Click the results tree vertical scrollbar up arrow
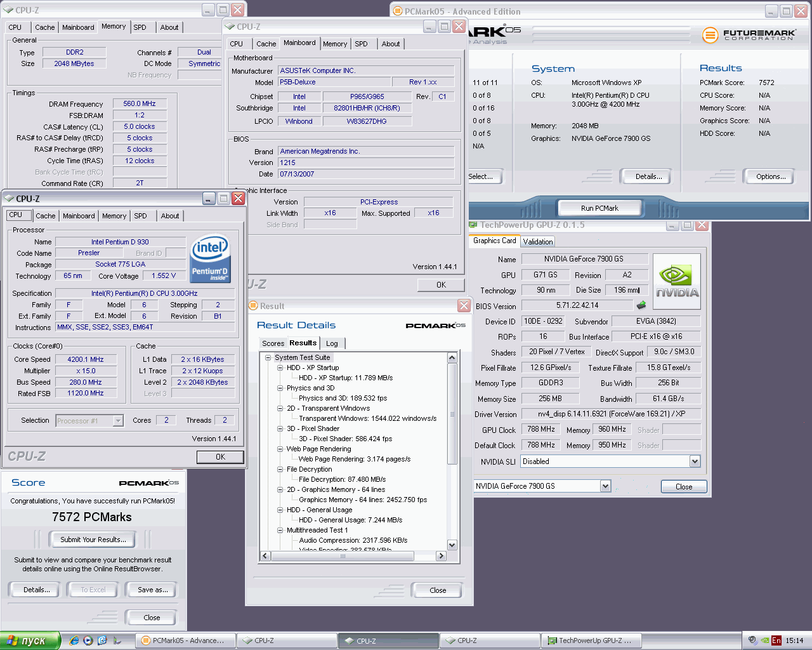 point(452,358)
